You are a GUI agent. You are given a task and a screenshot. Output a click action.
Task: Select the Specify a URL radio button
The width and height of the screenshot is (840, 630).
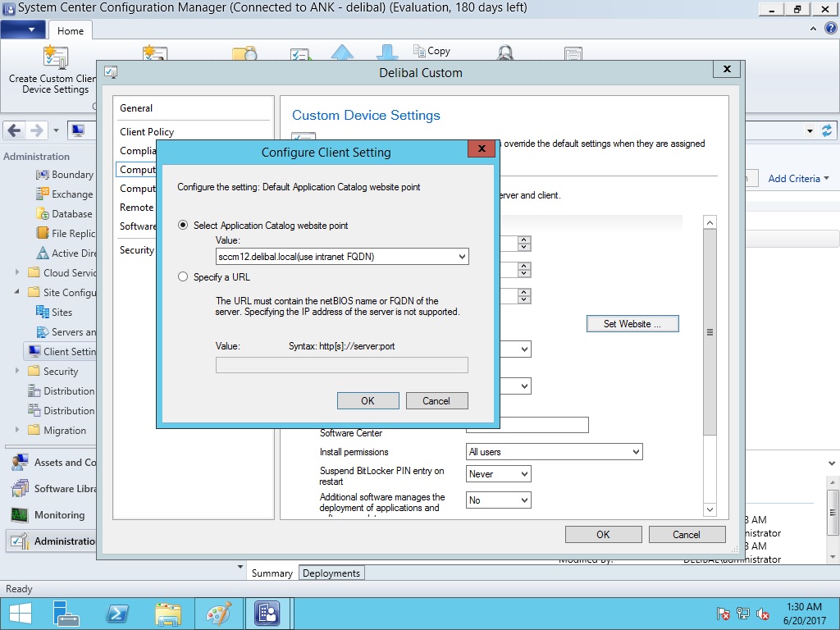click(183, 277)
